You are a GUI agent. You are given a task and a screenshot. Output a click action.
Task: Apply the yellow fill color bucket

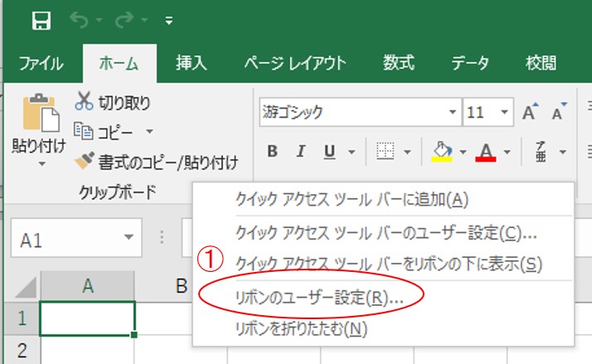[443, 152]
